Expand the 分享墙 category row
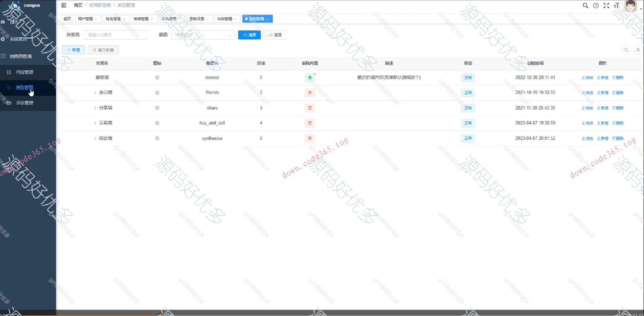This screenshot has width=644, height=316. (x=95, y=108)
